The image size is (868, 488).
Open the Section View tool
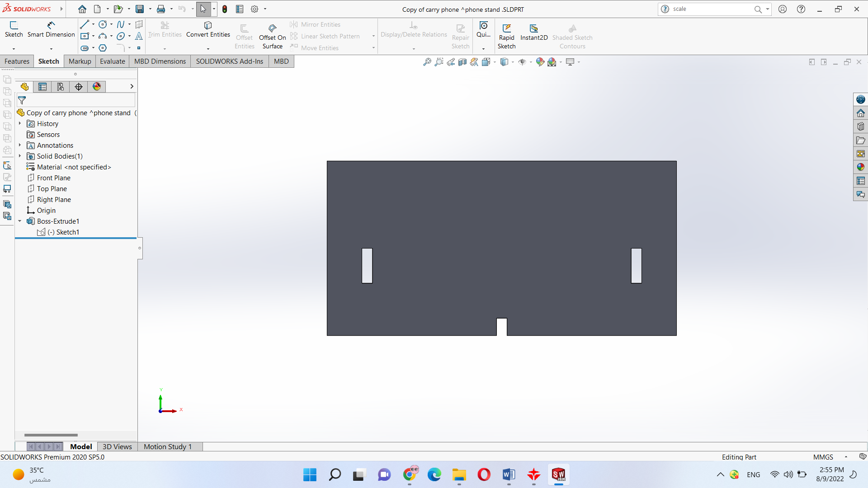(x=462, y=62)
